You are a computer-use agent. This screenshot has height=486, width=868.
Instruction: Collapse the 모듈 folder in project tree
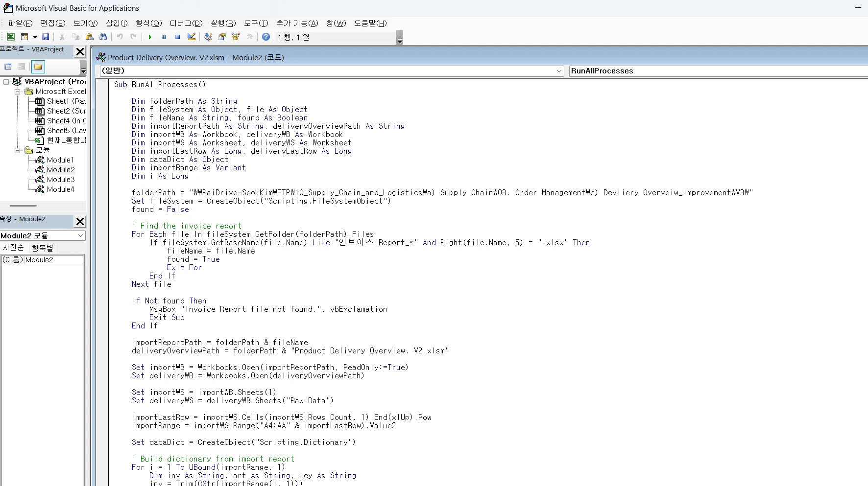tap(18, 150)
